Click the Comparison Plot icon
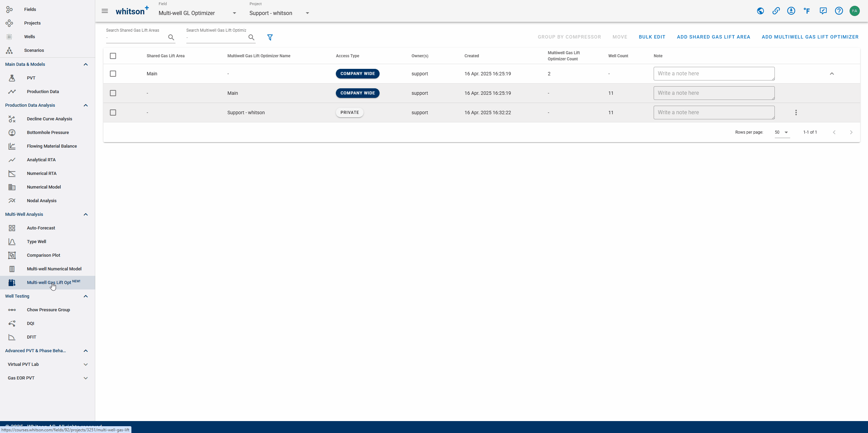The image size is (868, 433). pyautogui.click(x=12, y=255)
